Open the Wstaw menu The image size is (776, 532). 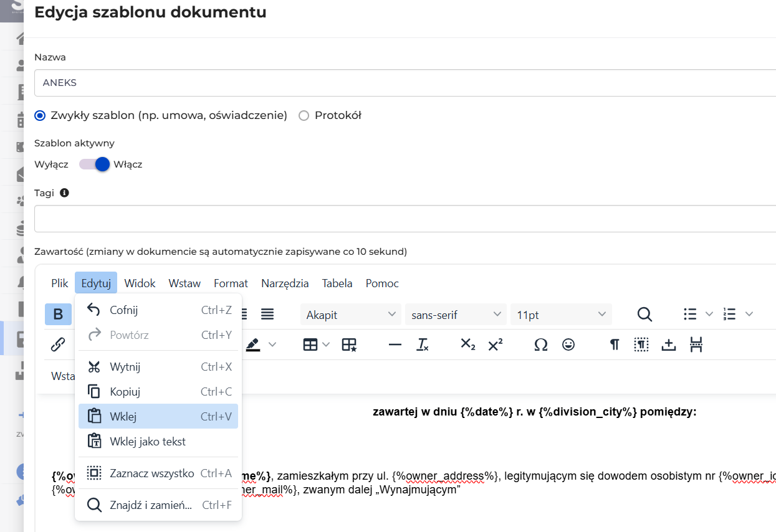click(x=184, y=283)
